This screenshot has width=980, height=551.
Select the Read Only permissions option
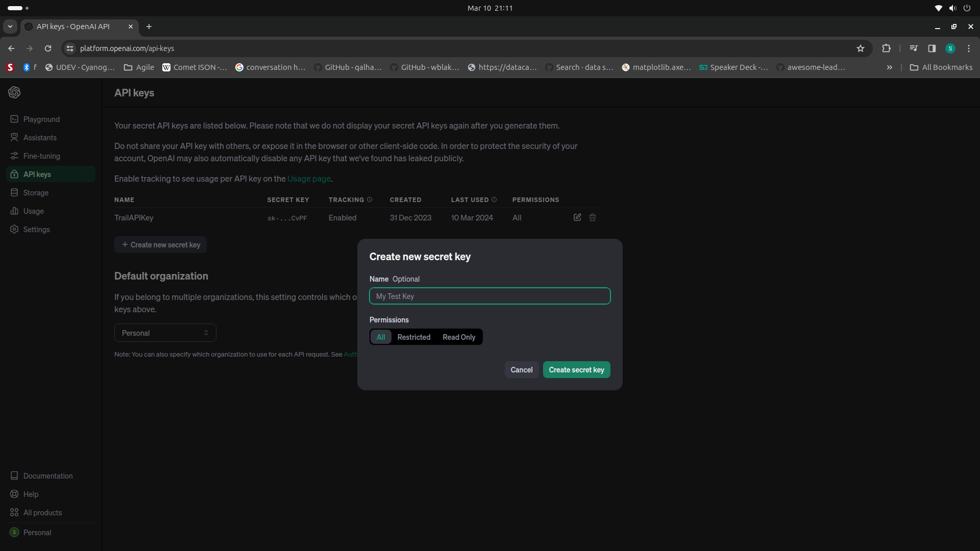click(x=459, y=337)
